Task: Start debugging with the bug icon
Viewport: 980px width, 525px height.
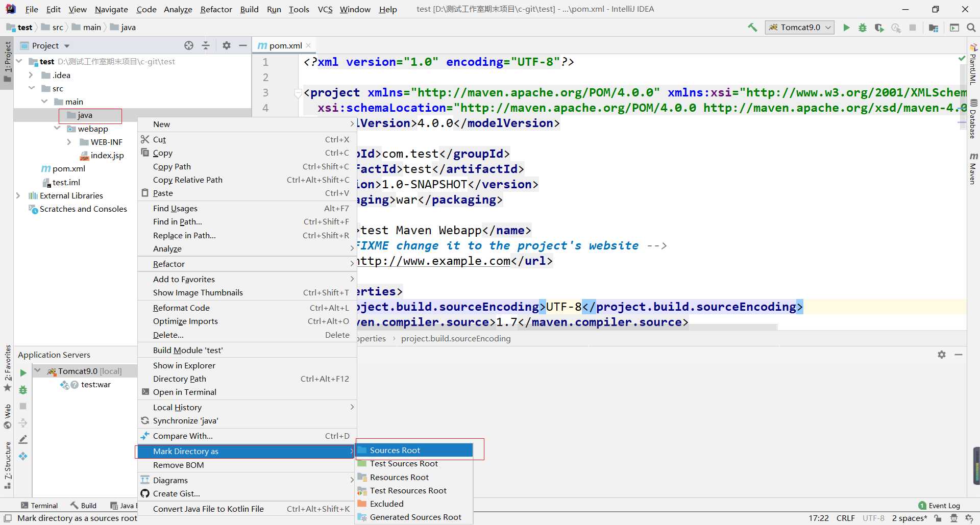Action: tap(863, 28)
